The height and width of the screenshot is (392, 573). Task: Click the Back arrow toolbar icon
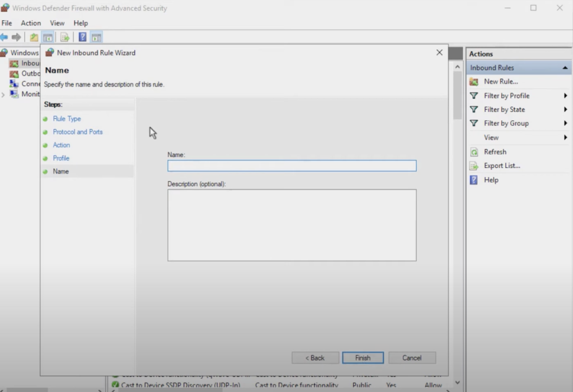4,37
